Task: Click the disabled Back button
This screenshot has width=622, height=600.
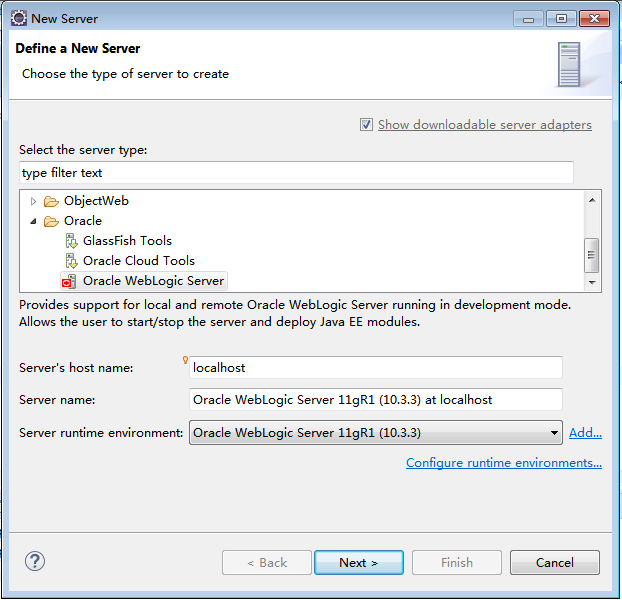Action: point(267,562)
